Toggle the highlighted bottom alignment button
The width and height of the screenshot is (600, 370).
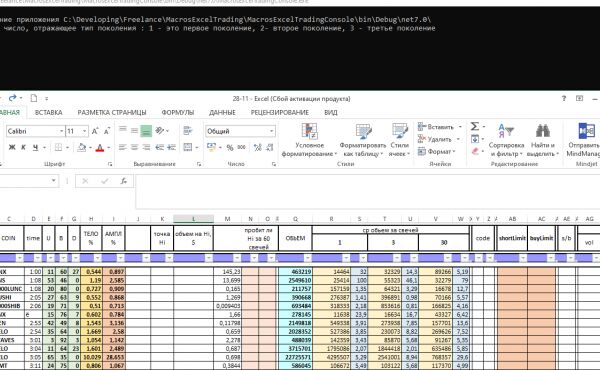click(x=146, y=131)
